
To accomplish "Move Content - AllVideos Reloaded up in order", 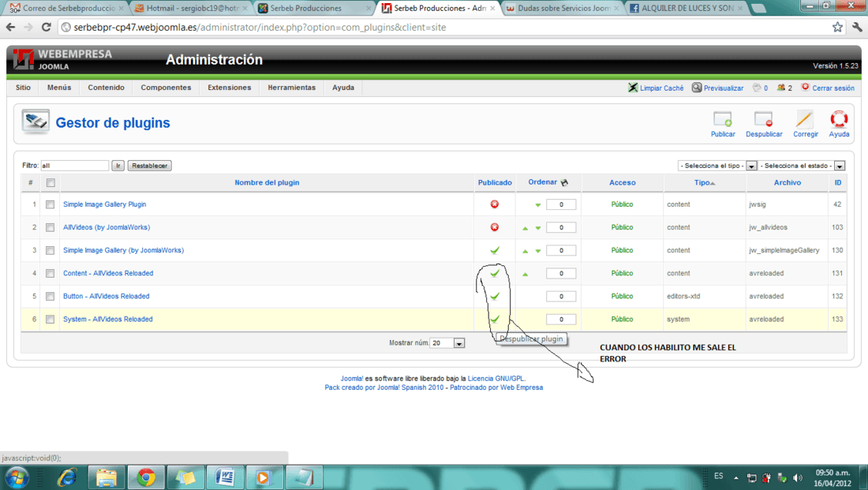I will coord(526,274).
